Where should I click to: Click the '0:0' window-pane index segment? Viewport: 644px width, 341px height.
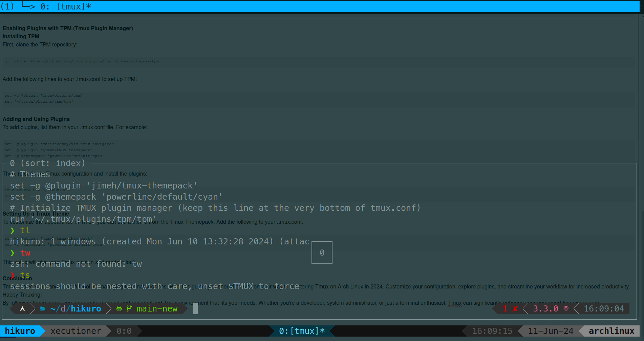click(x=124, y=331)
